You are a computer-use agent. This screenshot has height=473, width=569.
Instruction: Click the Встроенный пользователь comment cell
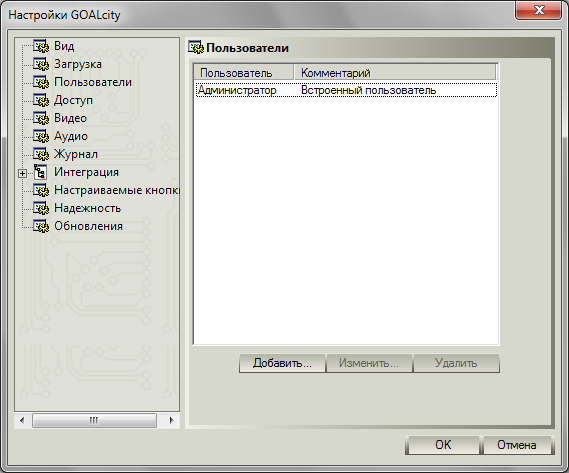tap(368, 90)
